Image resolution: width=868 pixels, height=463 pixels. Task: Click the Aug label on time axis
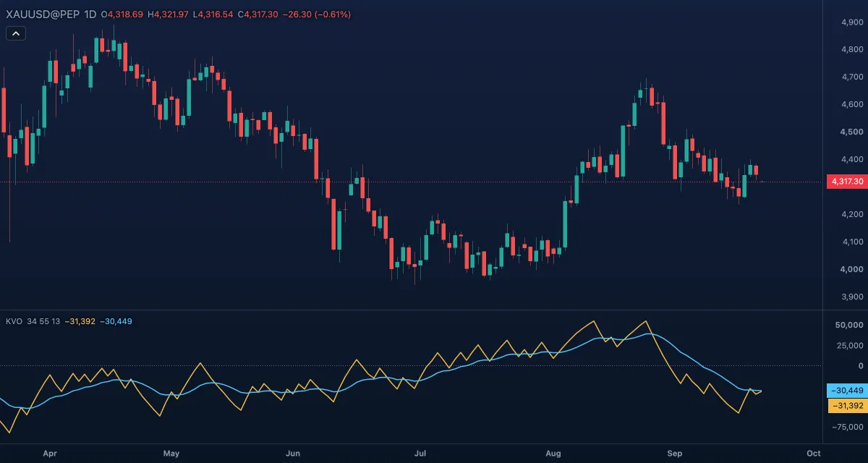click(553, 454)
